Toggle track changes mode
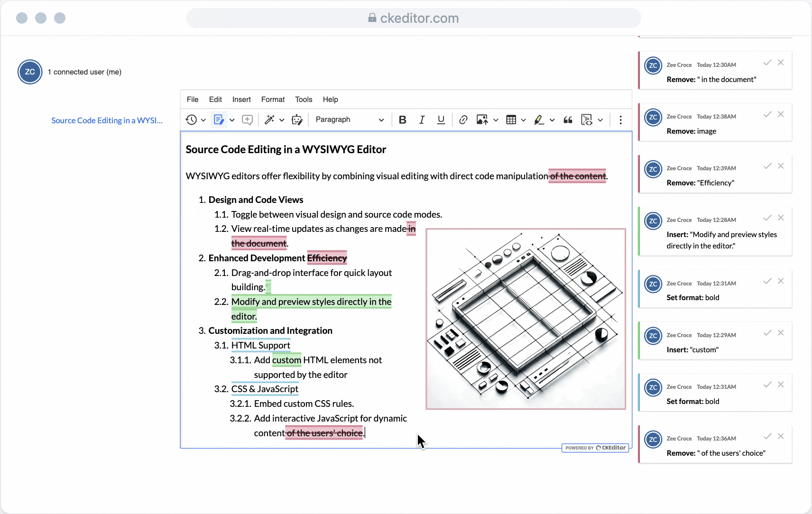The image size is (812, 514). point(219,120)
